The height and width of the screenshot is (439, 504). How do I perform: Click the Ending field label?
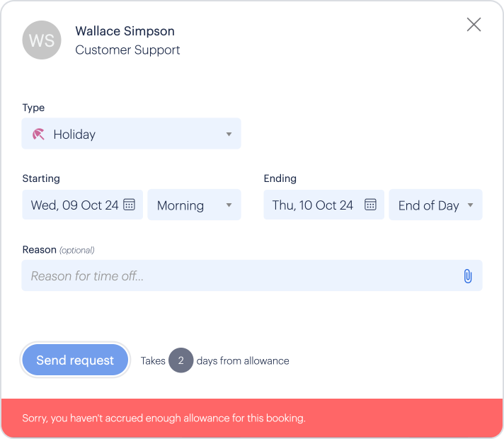click(x=280, y=178)
